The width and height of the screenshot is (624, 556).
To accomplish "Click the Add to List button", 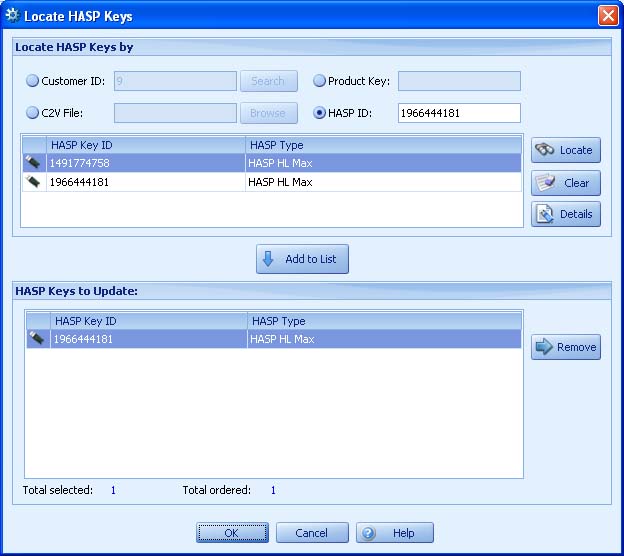I will [x=302, y=259].
